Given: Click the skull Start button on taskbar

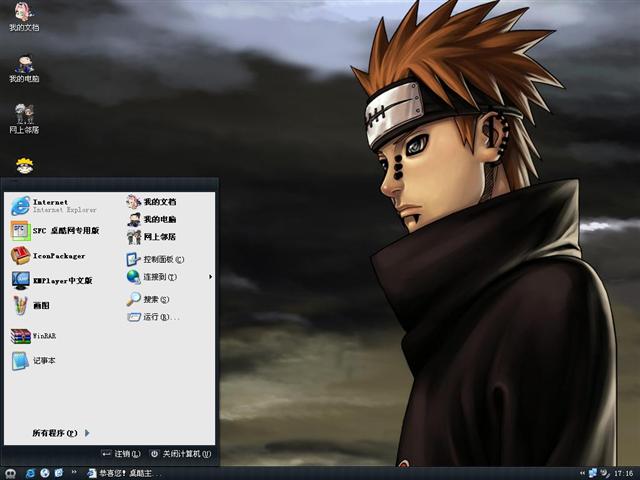Looking at the screenshot, I should pos(10,473).
